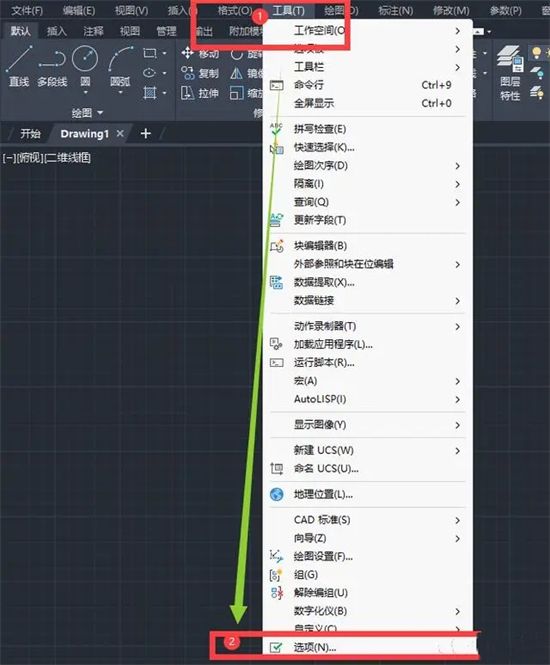Click the 拉伸 stretch tool icon
Screen dimensions: 550x665
[187, 92]
